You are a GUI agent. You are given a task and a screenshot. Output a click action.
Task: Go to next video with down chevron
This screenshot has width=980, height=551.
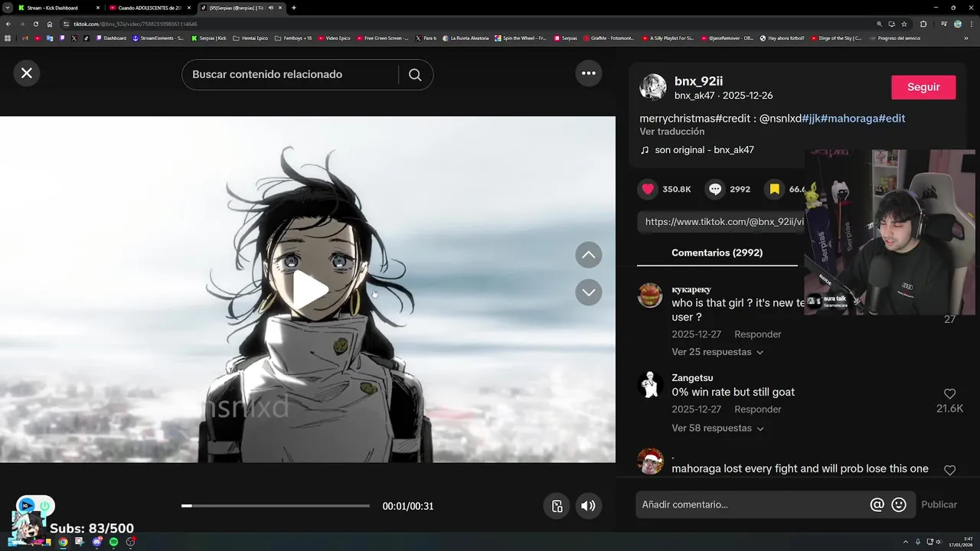589,292
